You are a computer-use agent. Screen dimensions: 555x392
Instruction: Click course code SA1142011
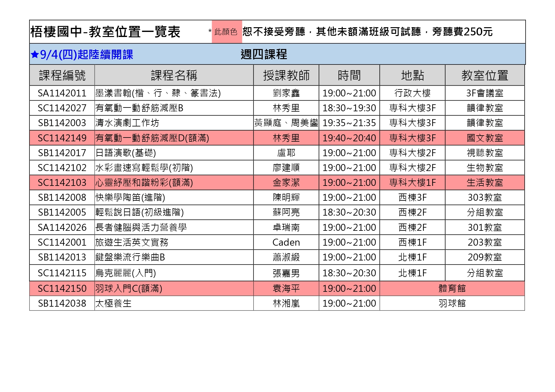tap(62, 93)
